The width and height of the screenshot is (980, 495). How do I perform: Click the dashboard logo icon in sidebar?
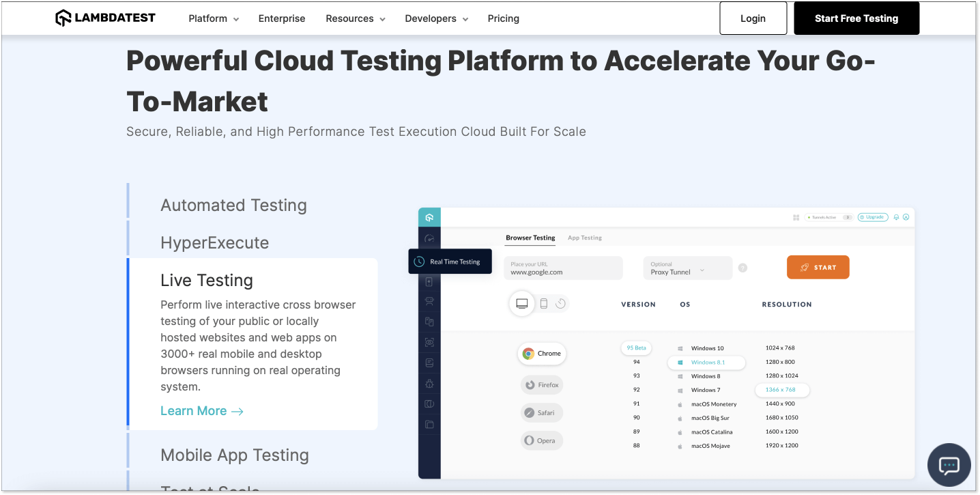click(429, 218)
